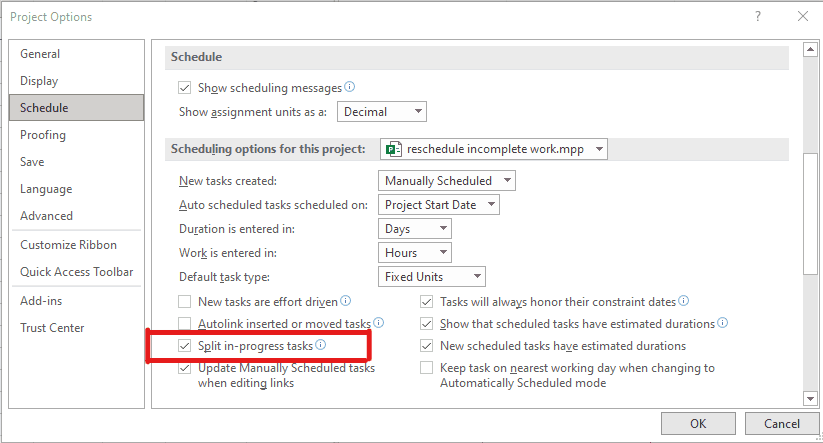Open the Customize Ribbon category
Viewport: 823px width, 443px height.
pos(68,245)
